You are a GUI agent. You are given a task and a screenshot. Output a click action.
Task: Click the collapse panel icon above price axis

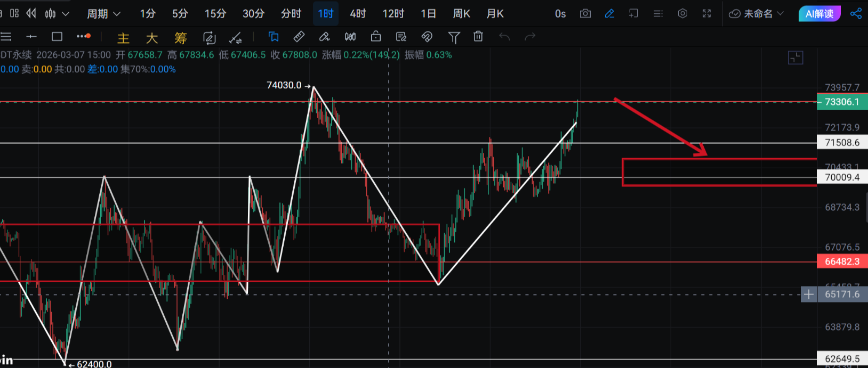[795, 58]
